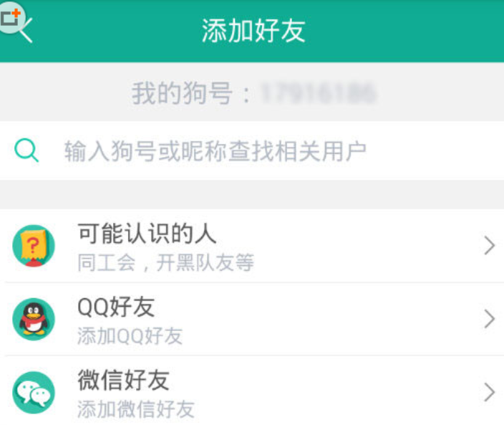Click the capture overlay icon with plus
The width and height of the screenshot is (504, 425).
click(10, 19)
